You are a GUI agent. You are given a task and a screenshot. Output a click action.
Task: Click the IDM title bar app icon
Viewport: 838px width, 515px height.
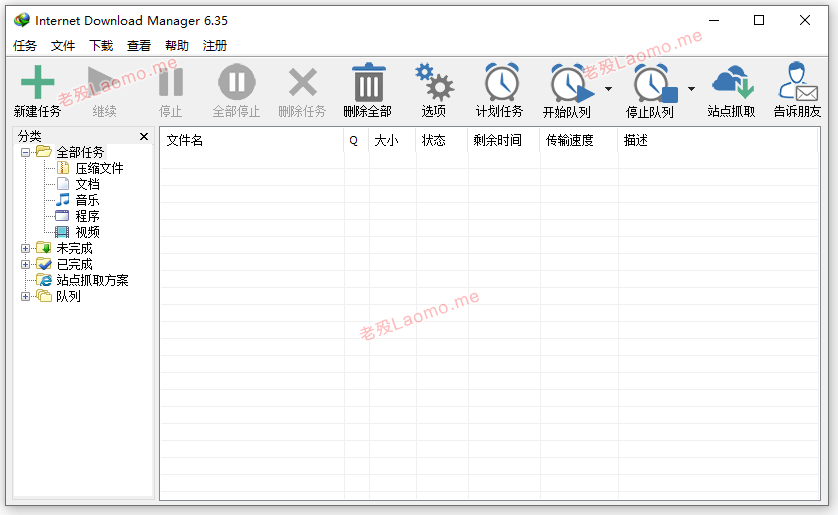pos(22,20)
